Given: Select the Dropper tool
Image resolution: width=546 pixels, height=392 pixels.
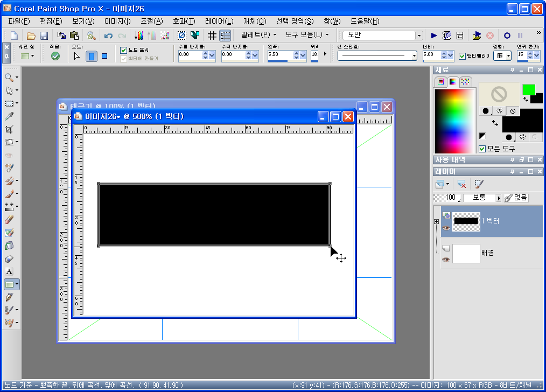Looking at the screenshot, I should (x=9, y=116).
